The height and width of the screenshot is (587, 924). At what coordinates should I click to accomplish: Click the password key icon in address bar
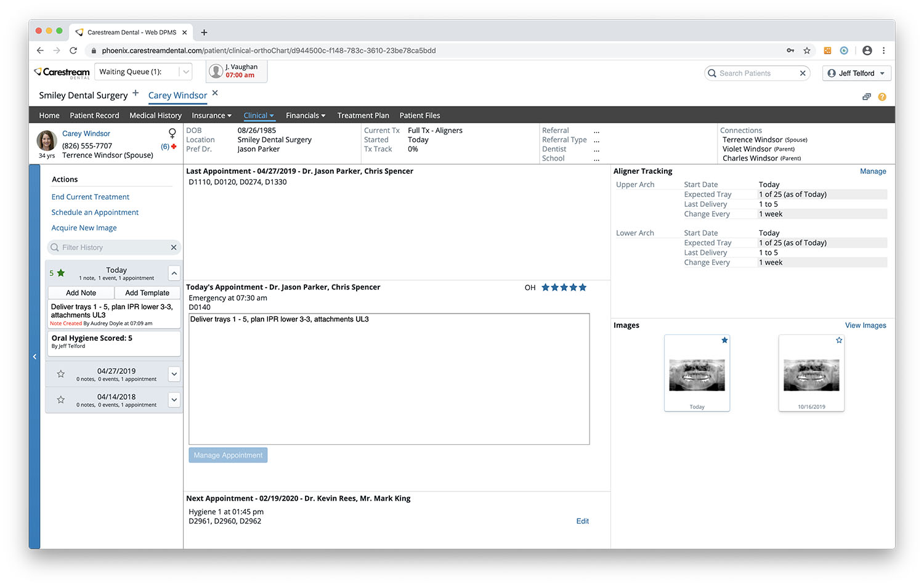click(790, 51)
